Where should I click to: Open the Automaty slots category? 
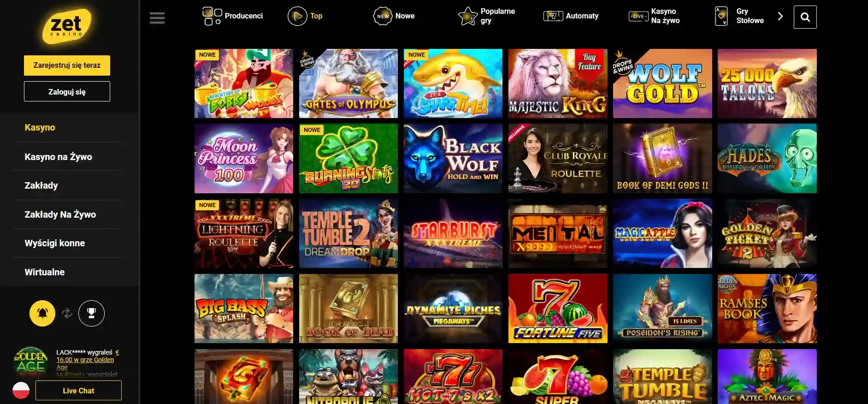(x=571, y=16)
